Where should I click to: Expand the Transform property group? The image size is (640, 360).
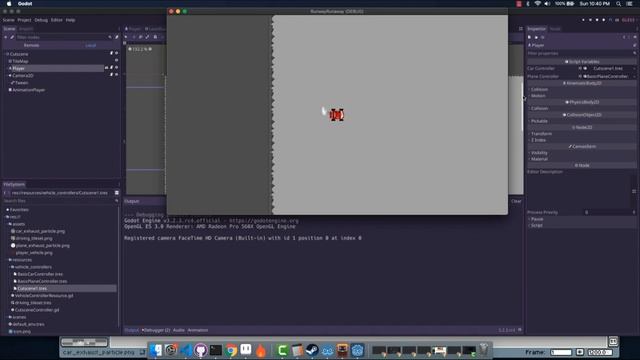[541, 133]
